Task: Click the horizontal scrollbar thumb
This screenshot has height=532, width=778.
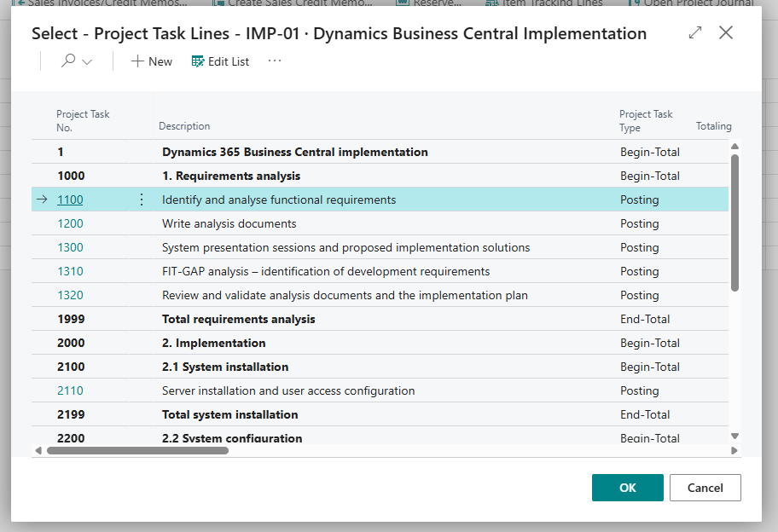Action: click(137, 451)
